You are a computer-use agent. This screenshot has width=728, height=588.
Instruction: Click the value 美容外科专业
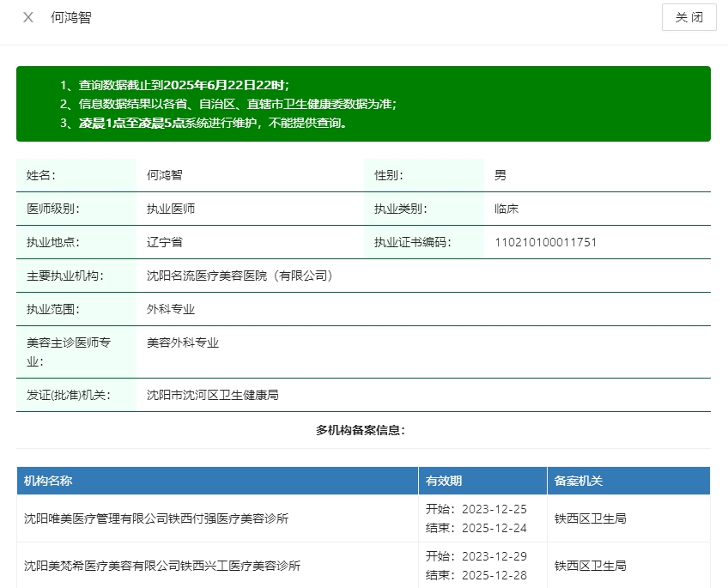183,342
